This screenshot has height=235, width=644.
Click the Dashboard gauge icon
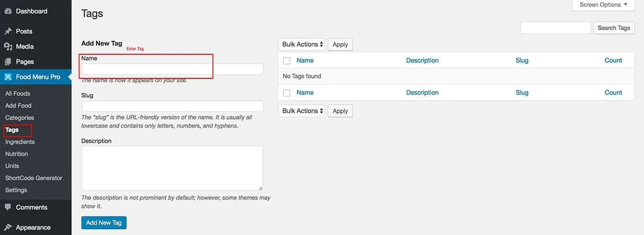[x=8, y=11]
